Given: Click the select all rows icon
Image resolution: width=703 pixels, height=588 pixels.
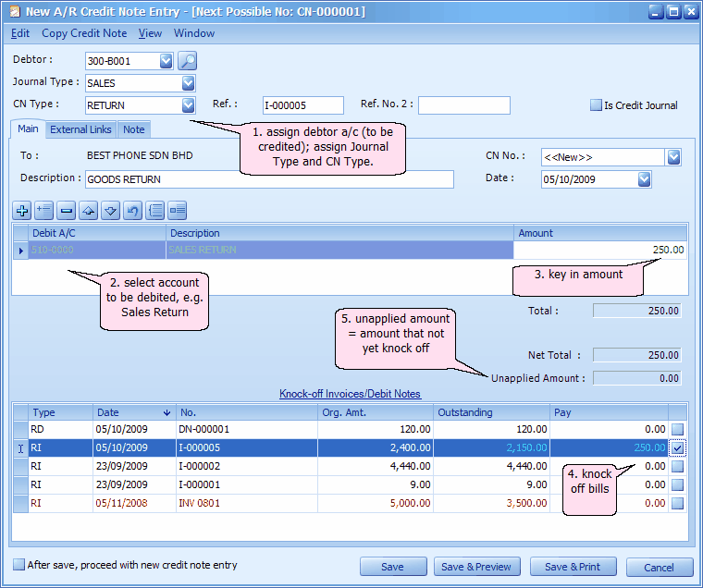Looking at the screenshot, I should click(x=155, y=210).
